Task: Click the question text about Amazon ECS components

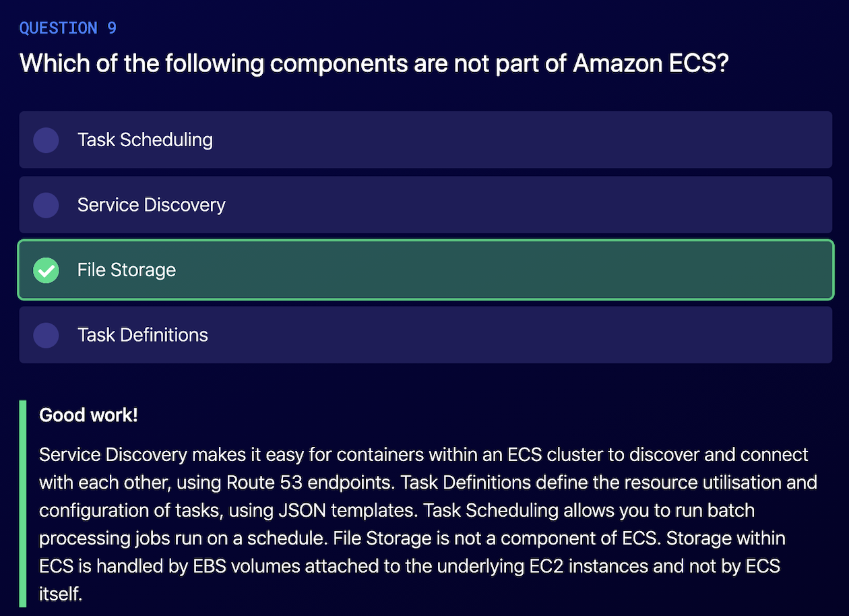Action: pos(374,63)
